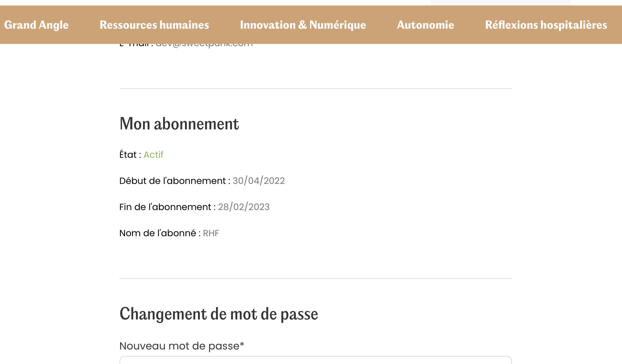Click the green Actif status text
This screenshot has width=622, height=364.
pos(153,155)
